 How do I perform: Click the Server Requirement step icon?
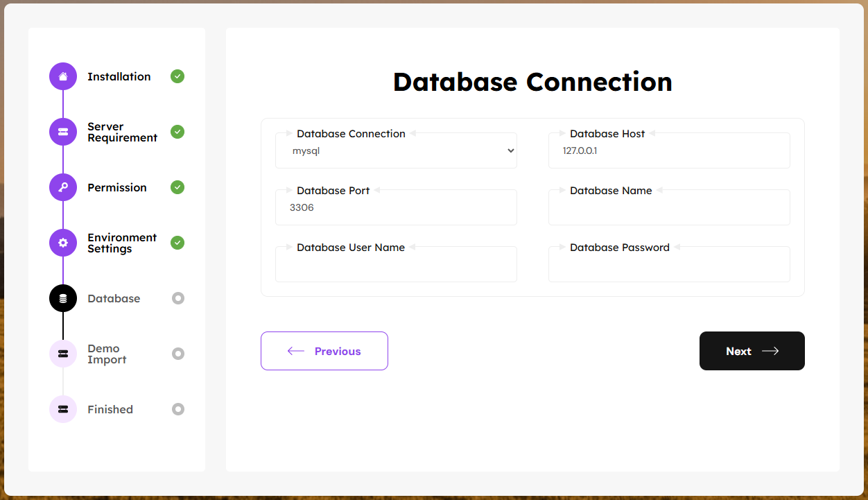pyautogui.click(x=63, y=132)
